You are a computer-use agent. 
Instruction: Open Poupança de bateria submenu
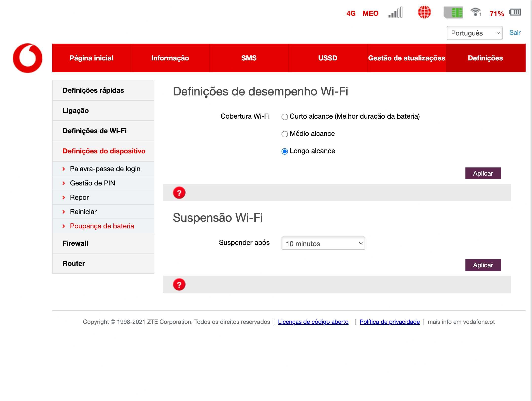coord(103,226)
